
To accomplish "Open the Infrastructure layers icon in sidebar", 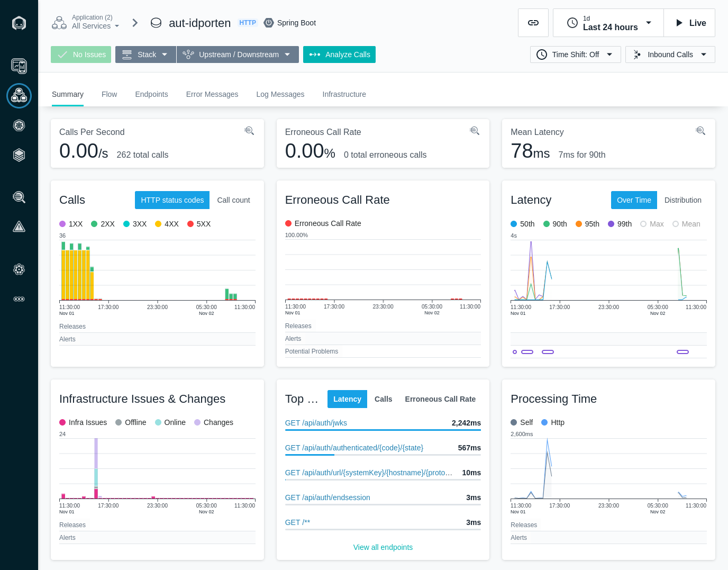I will pos(19,155).
